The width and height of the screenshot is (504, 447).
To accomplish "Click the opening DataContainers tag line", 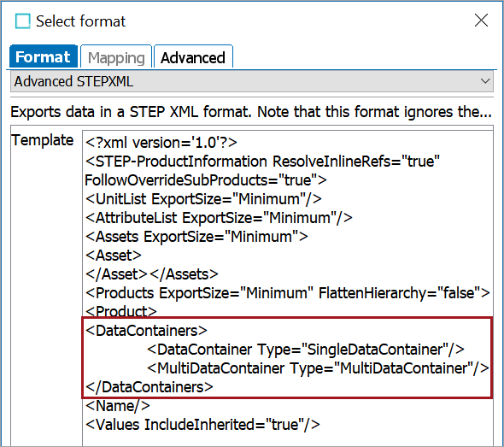I will point(146,331).
